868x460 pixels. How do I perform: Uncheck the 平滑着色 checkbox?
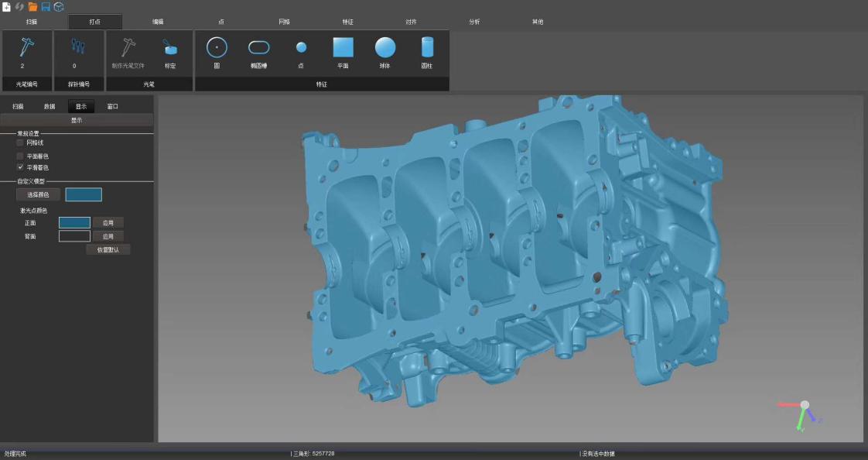20,167
